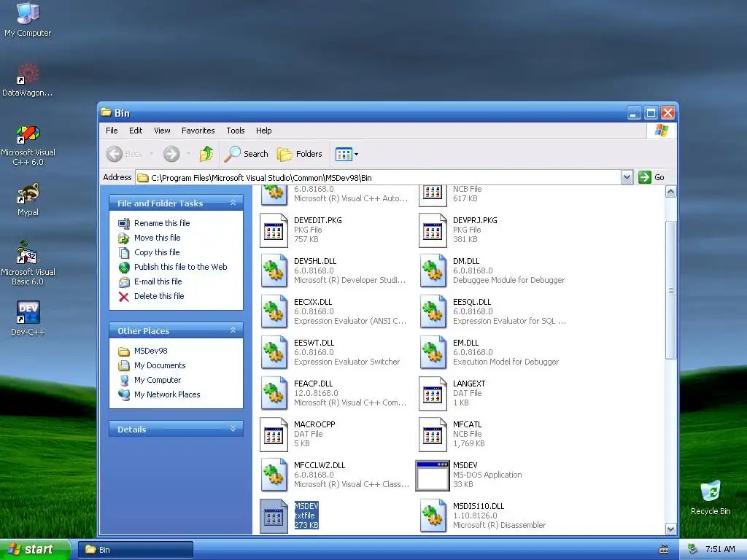Click the Forward navigation arrow
This screenshot has width=747, height=560.
(x=171, y=154)
